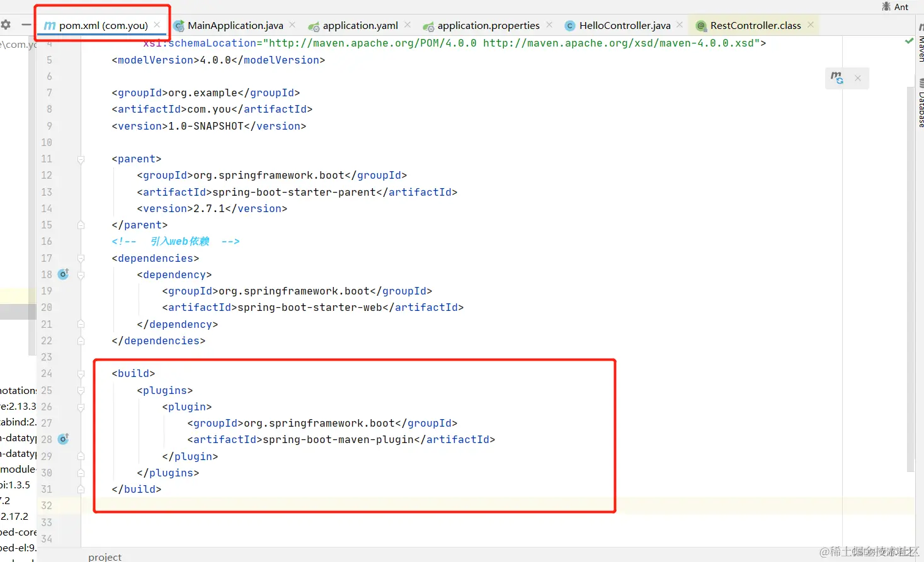Collapse the plugins fold at line 25
Image resolution: width=924 pixels, height=562 pixels.
pyautogui.click(x=81, y=390)
